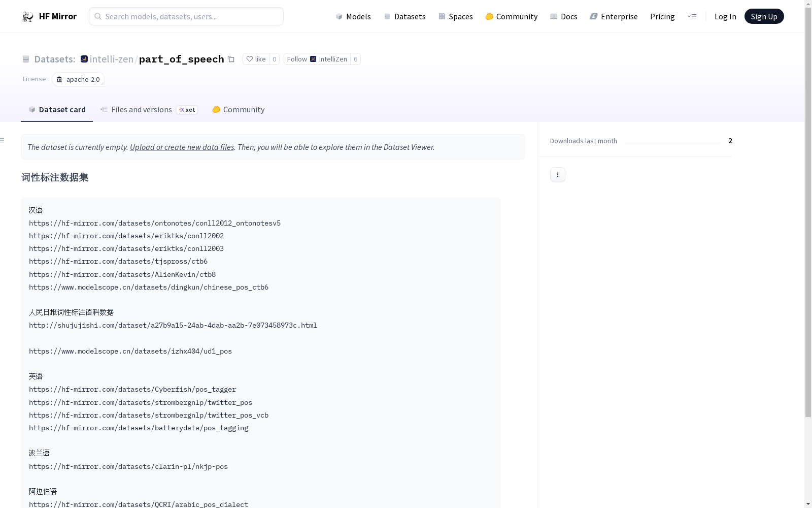Open the Docs navigation item
Image resolution: width=812 pixels, height=508 pixels.
[x=564, y=16]
